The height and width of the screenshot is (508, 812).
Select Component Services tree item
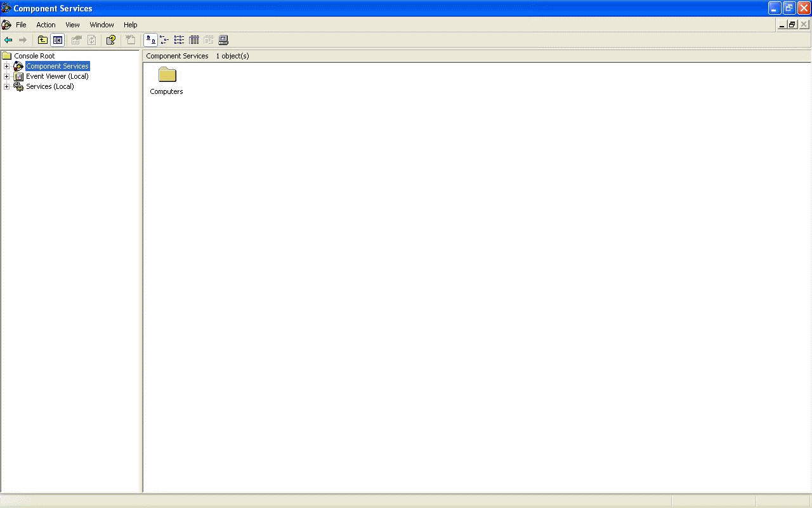coord(57,66)
